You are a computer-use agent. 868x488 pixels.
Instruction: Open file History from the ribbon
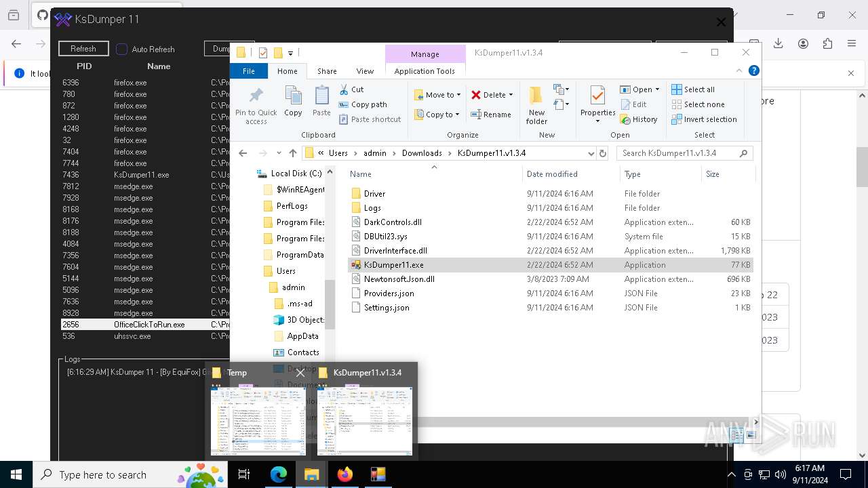click(638, 119)
